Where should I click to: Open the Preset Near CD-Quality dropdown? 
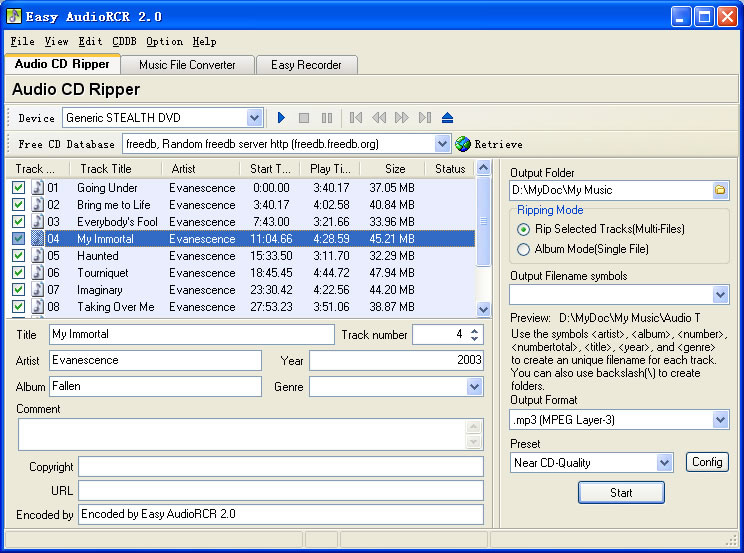tap(664, 462)
